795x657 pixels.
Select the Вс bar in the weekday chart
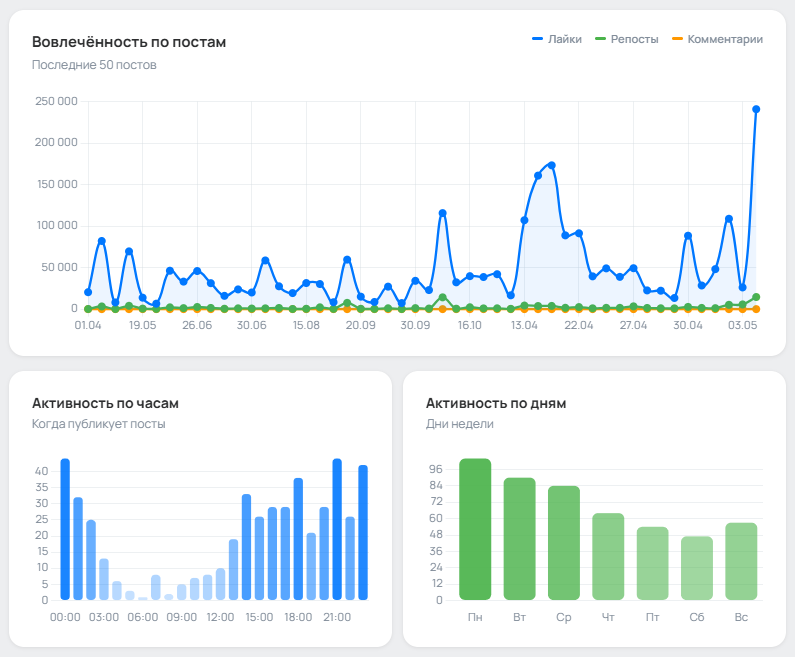click(741, 561)
